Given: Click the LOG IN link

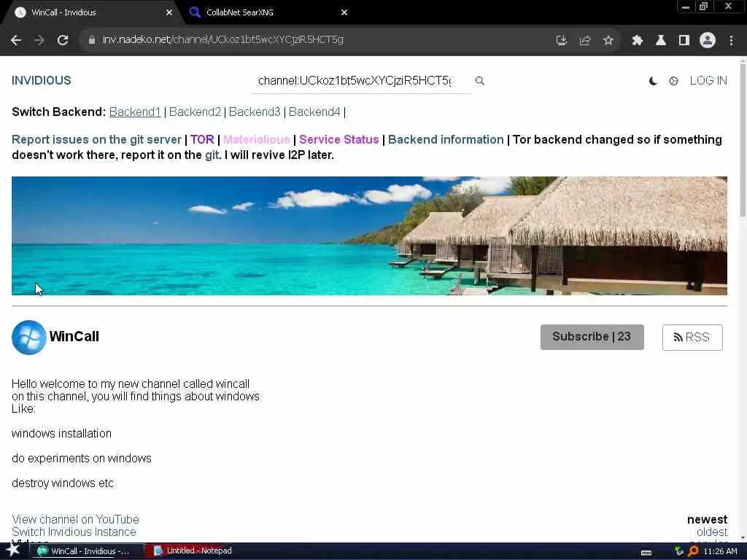Looking at the screenshot, I should point(708,80).
